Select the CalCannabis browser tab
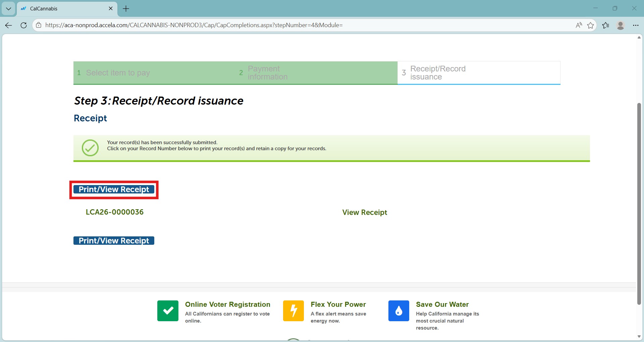 point(67,9)
